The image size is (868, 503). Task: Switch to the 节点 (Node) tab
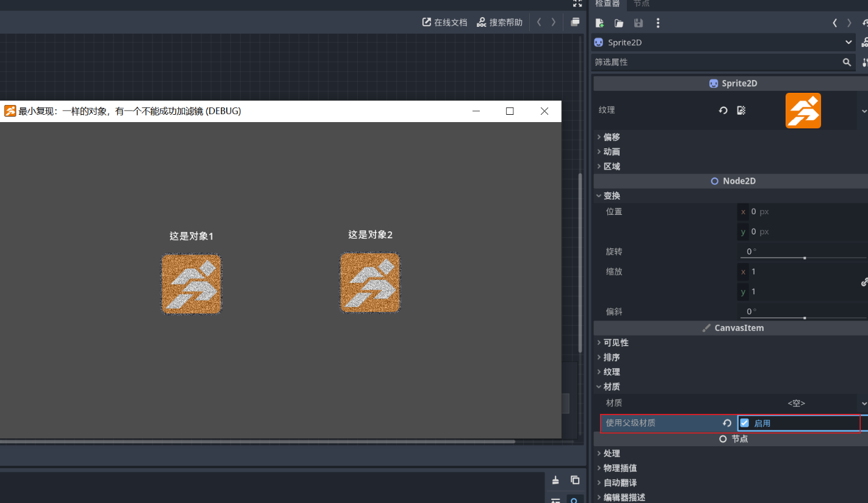click(642, 4)
